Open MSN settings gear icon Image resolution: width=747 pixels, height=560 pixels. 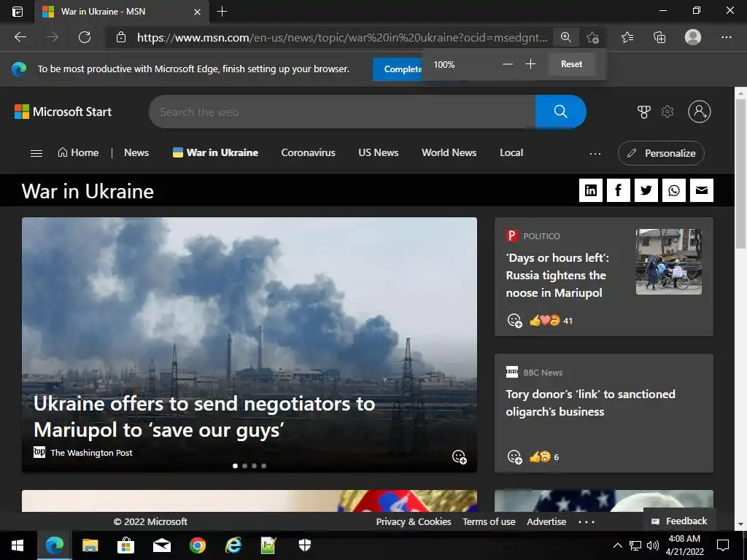pyautogui.click(x=667, y=112)
